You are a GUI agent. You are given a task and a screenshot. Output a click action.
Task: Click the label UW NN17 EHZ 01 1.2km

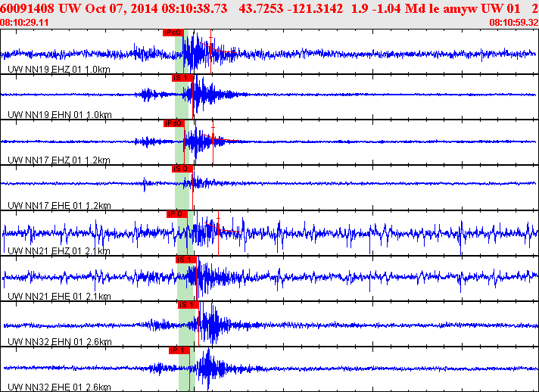pyautogui.click(x=59, y=160)
